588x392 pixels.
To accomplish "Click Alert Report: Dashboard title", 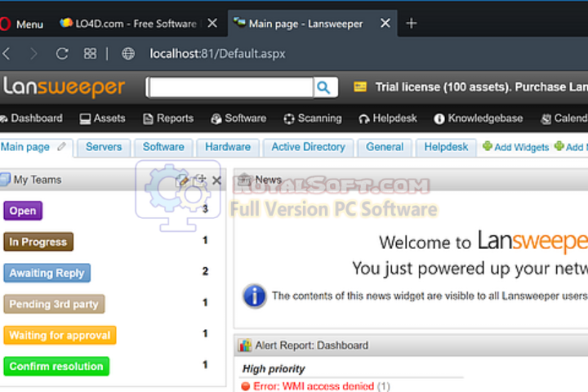I will (312, 345).
